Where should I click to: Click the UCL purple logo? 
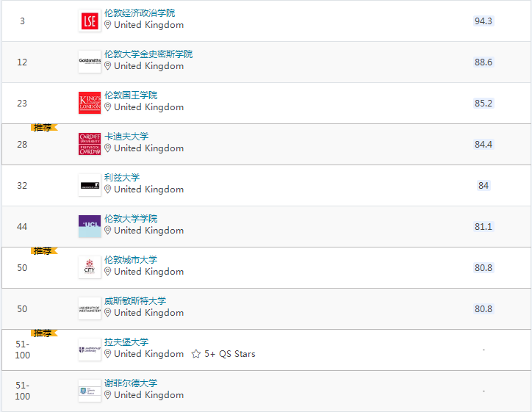pyautogui.click(x=90, y=226)
